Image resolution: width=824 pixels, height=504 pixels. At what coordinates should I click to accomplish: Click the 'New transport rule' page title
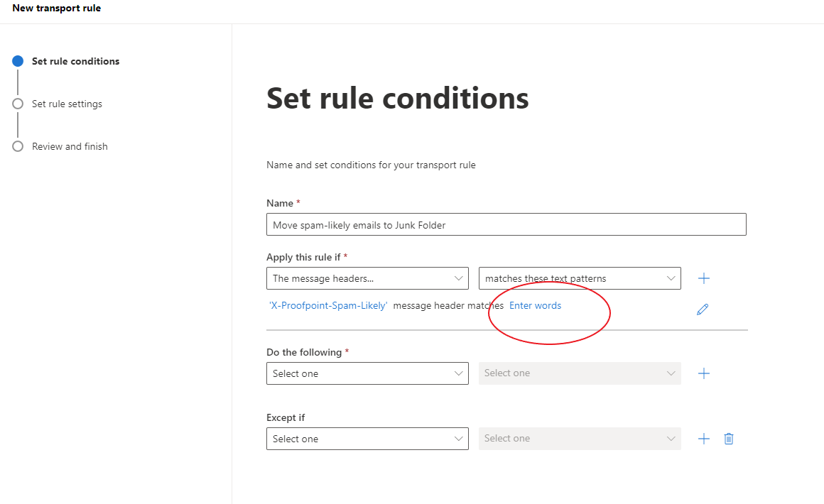[57, 8]
